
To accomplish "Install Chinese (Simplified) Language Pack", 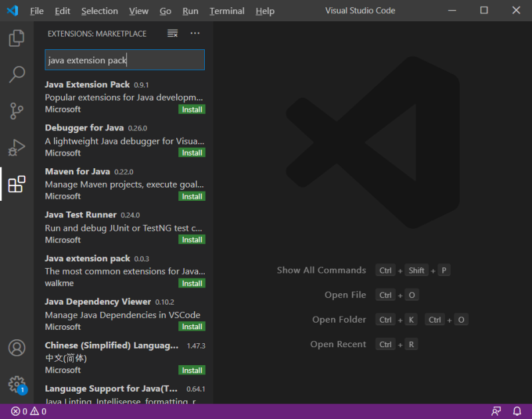I will point(192,370).
